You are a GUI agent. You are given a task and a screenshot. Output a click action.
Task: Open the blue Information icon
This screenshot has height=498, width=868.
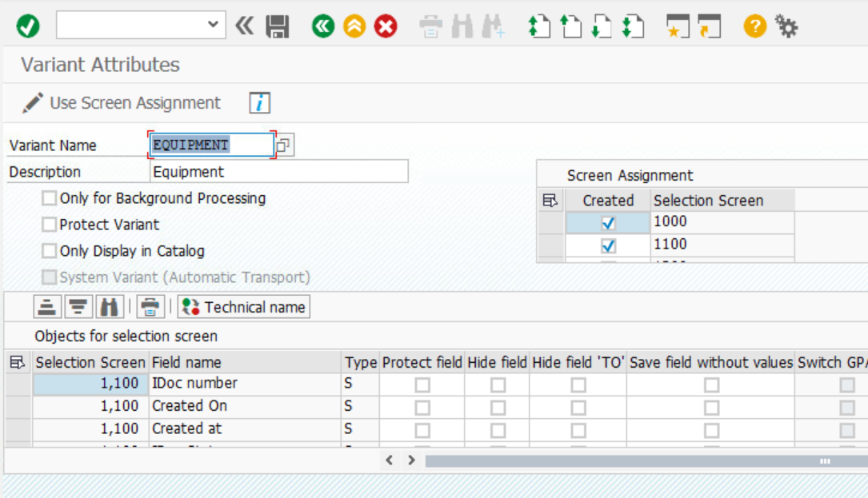[260, 103]
